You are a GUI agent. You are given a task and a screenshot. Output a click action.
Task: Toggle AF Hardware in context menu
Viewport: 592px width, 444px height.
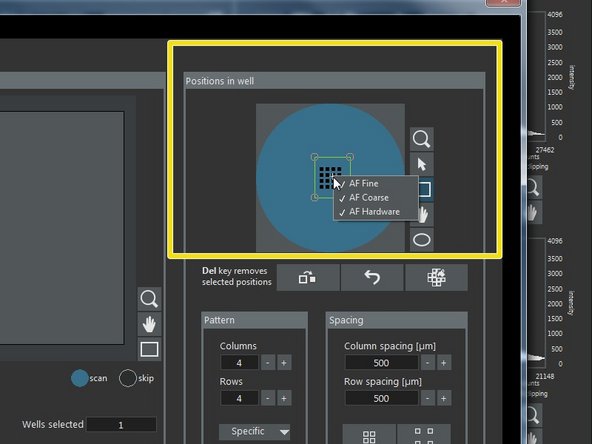pos(376,212)
